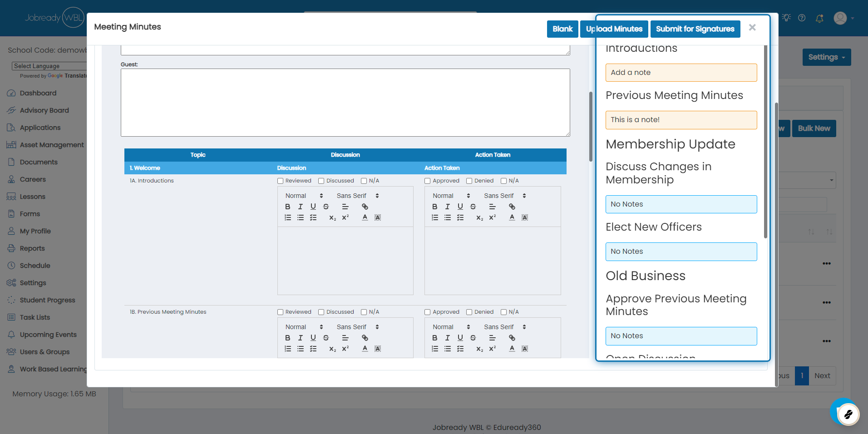
Task: Insert link in 1A Introductions discussion editor
Action: point(365,207)
